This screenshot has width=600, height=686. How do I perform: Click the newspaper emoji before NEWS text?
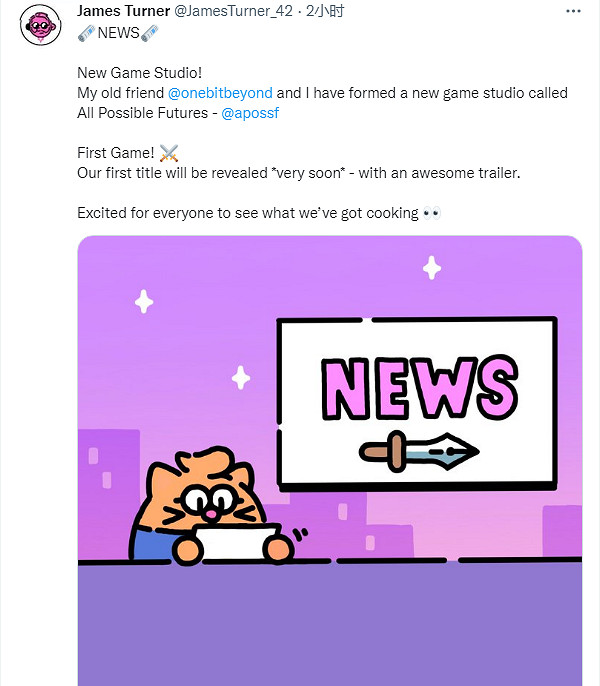tap(86, 33)
